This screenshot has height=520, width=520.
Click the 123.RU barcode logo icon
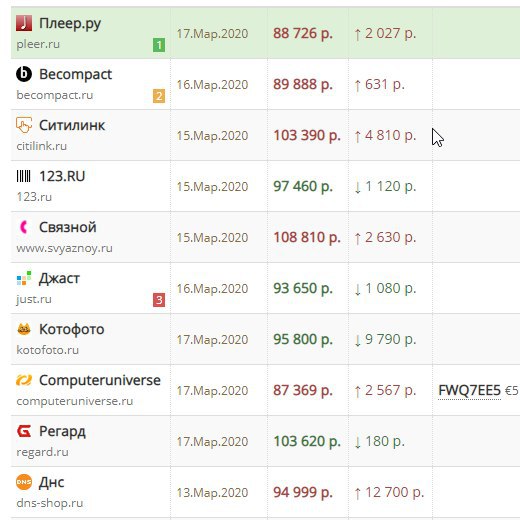tap(24, 176)
